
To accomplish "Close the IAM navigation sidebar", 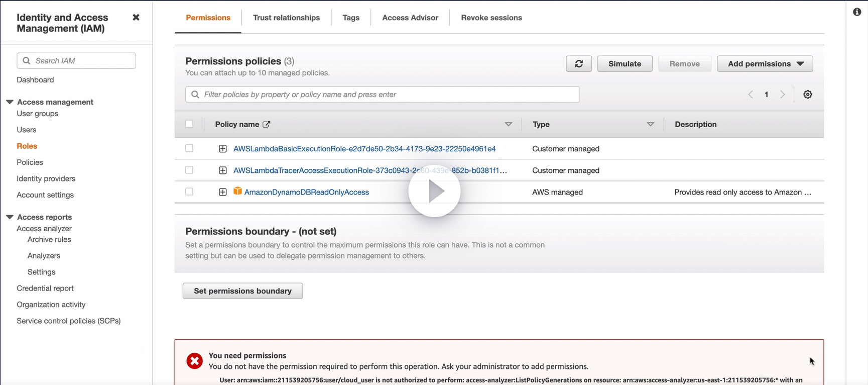I will (x=136, y=18).
